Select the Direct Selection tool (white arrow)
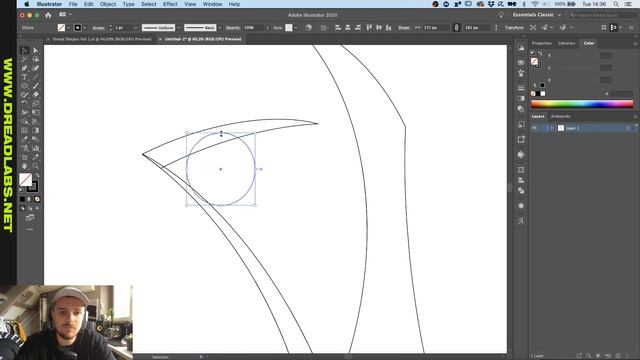 (36, 50)
